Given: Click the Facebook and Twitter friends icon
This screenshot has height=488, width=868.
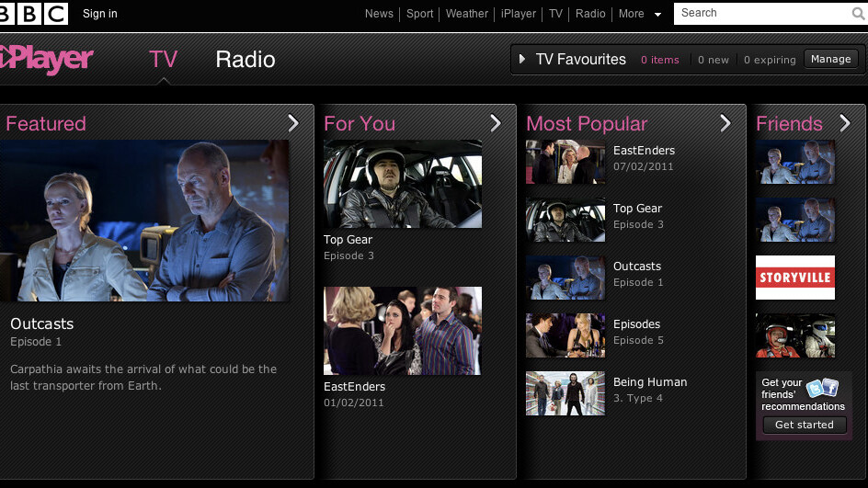Looking at the screenshot, I should (x=823, y=388).
